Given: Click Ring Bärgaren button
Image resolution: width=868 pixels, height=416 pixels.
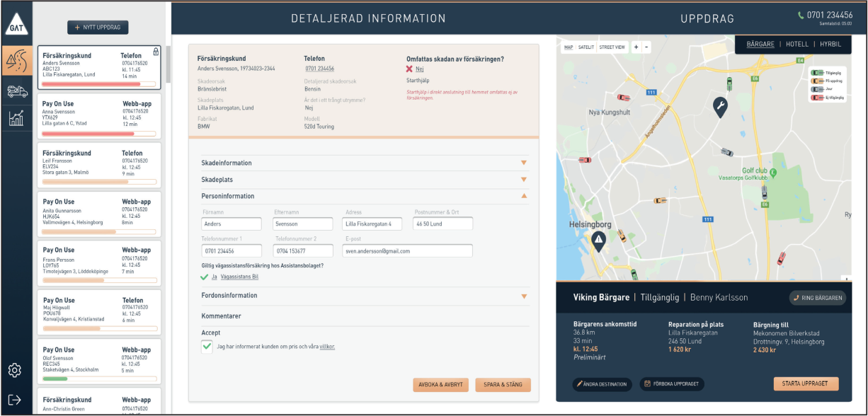Looking at the screenshot, I should click(x=818, y=298).
